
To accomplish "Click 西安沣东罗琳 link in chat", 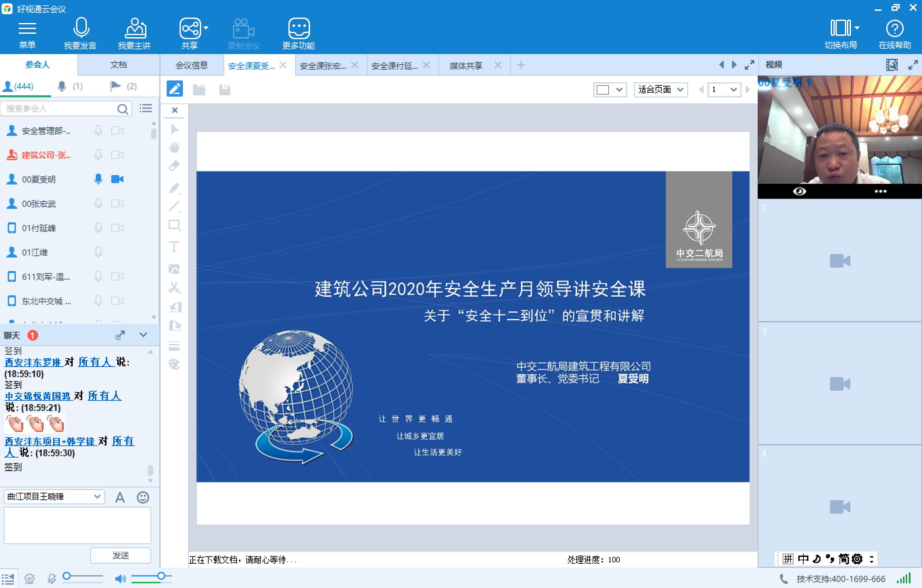I will 33,362.
